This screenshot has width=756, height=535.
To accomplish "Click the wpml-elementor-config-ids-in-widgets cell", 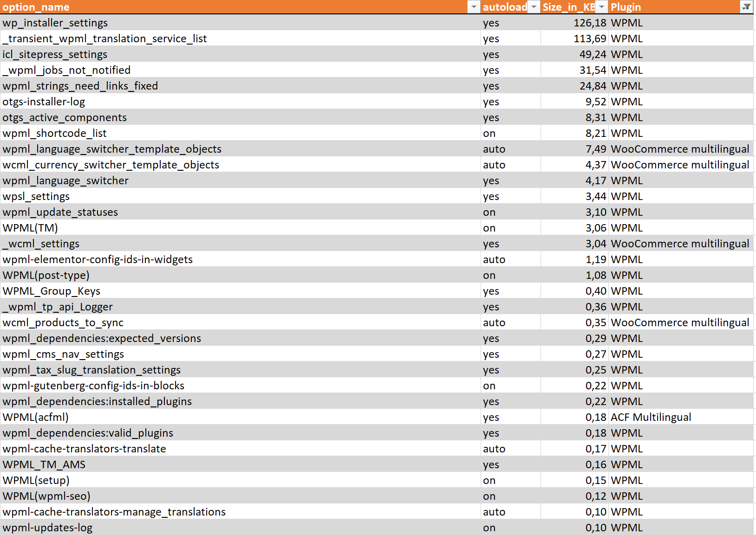I will point(241,259).
